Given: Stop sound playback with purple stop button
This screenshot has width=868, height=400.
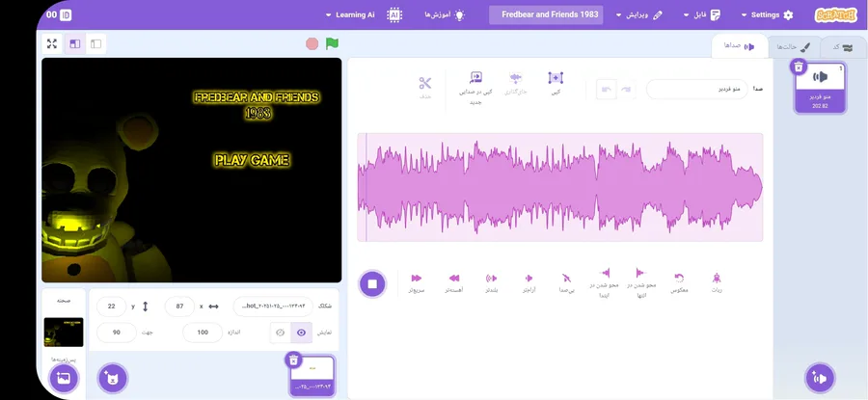Looking at the screenshot, I should click(372, 283).
